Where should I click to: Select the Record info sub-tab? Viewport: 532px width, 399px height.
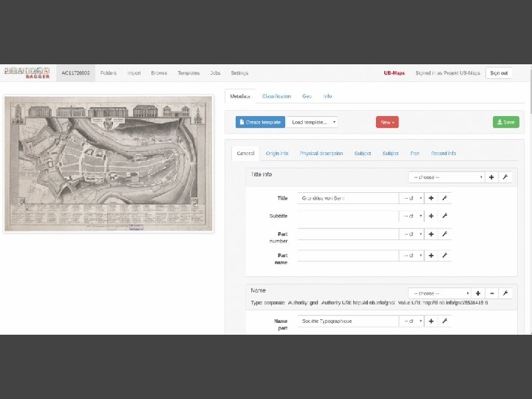pos(443,154)
